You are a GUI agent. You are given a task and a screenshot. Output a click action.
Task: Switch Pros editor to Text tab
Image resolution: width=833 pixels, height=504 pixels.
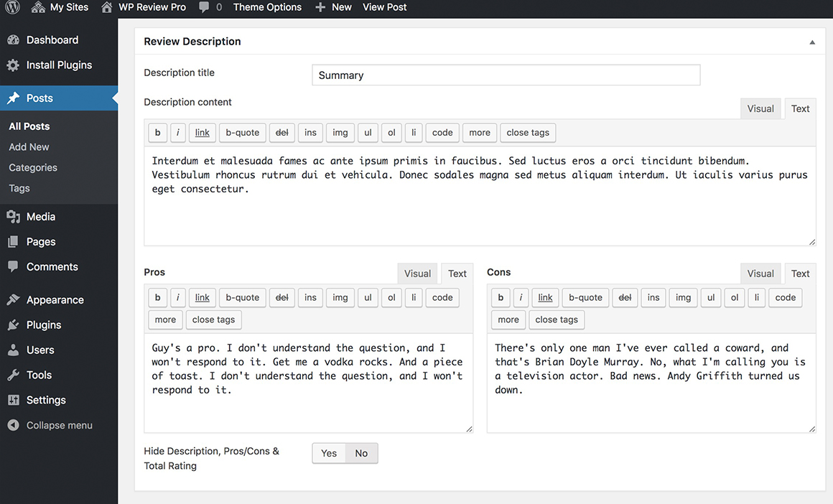point(457,274)
